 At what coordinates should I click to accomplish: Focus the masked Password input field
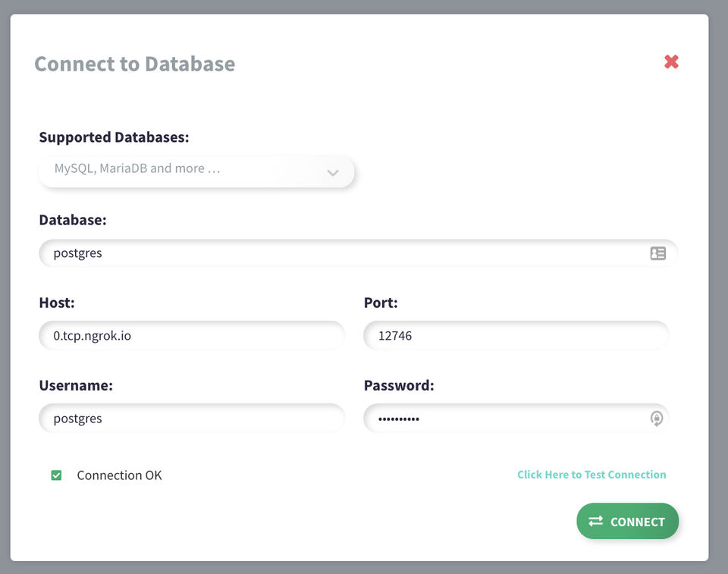click(x=500, y=419)
